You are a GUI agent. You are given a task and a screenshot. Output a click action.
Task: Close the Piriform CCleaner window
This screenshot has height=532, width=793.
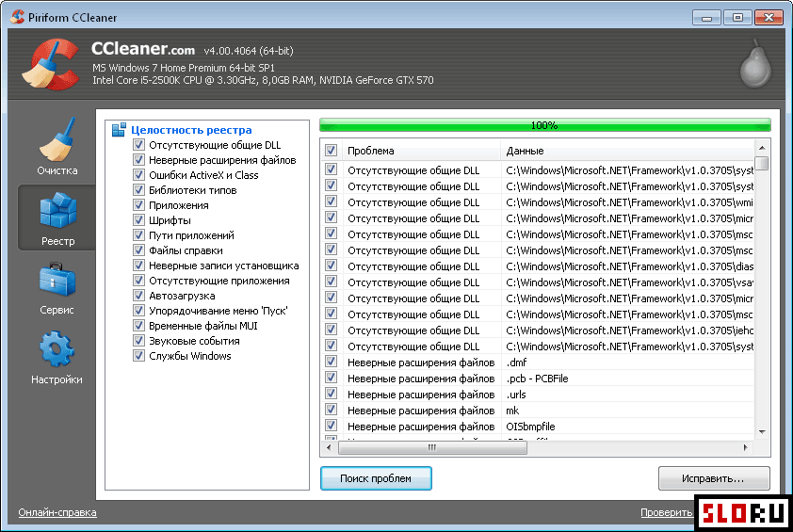click(x=769, y=18)
